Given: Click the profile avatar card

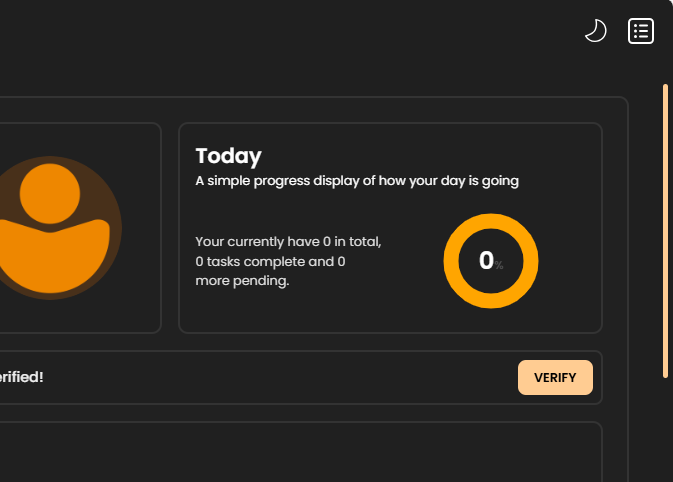Looking at the screenshot, I should coord(79,228).
